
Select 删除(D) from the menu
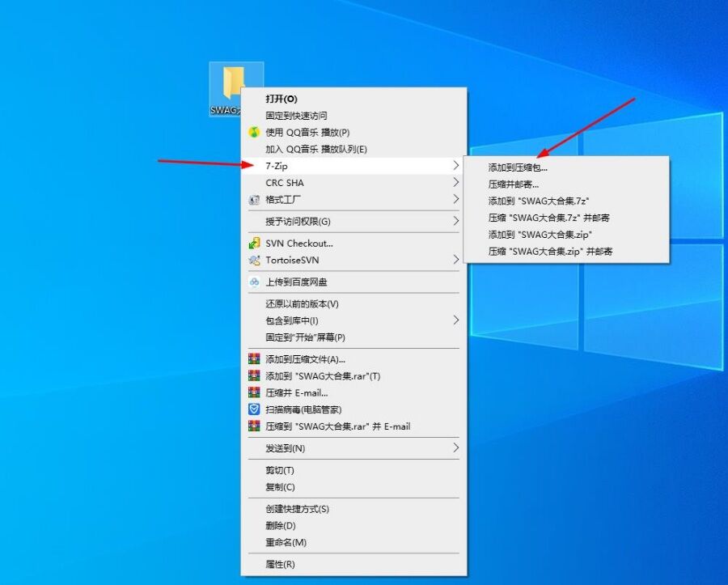(x=353, y=526)
